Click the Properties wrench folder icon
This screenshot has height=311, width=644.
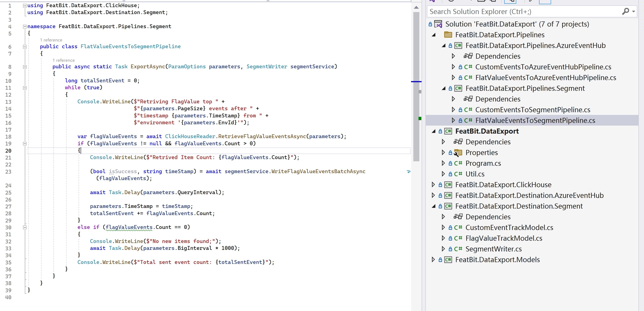[458, 153]
